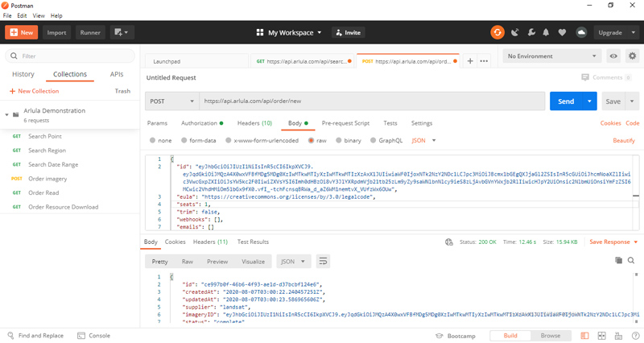The width and height of the screenshot is (644, 343).
Task: Open keyboard shortcuts icon in status bar
Action: coord(617,336)
